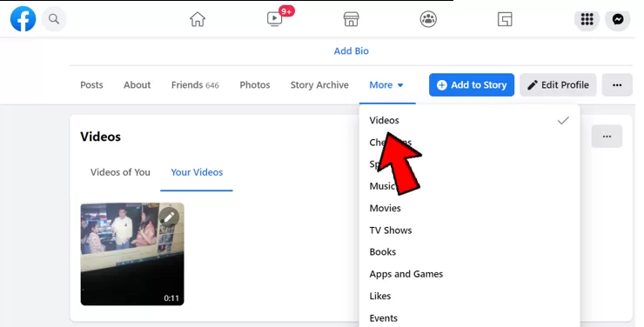Open the Story Archive tab

[319, 85]
